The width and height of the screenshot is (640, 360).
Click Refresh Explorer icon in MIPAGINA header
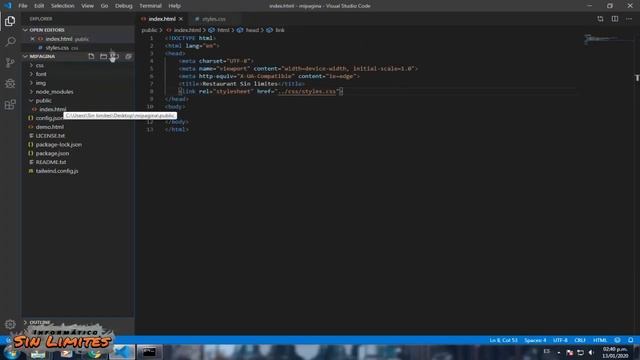(116, 56)
